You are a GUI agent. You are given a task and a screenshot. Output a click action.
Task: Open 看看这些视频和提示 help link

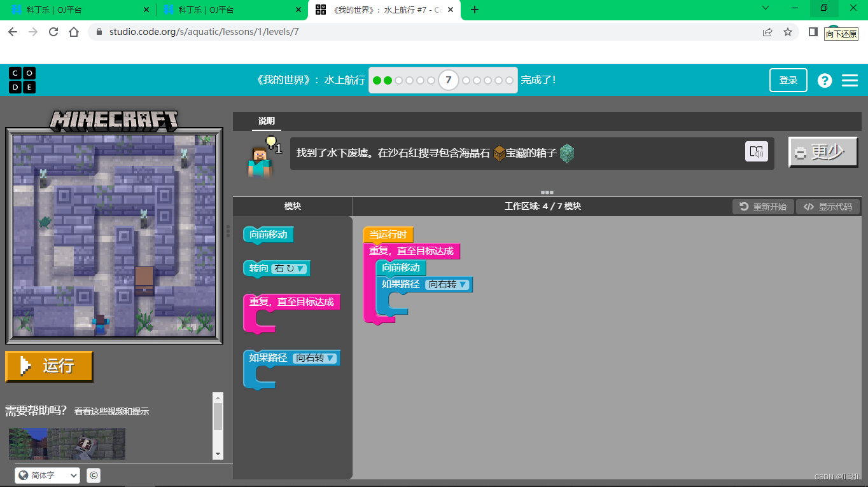[111, 411]
